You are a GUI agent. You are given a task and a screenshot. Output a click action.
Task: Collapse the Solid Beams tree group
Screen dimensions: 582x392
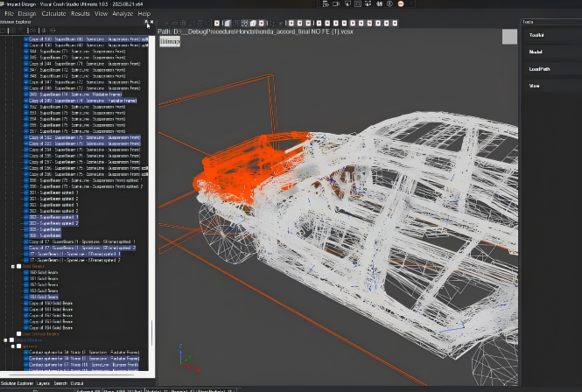point(12,266)
